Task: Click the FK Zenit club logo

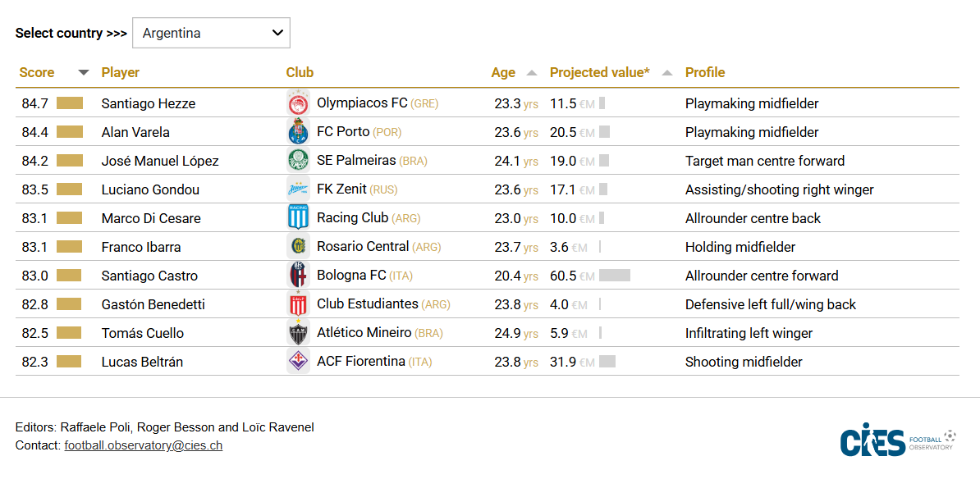Action: click(x=297, y=189)
